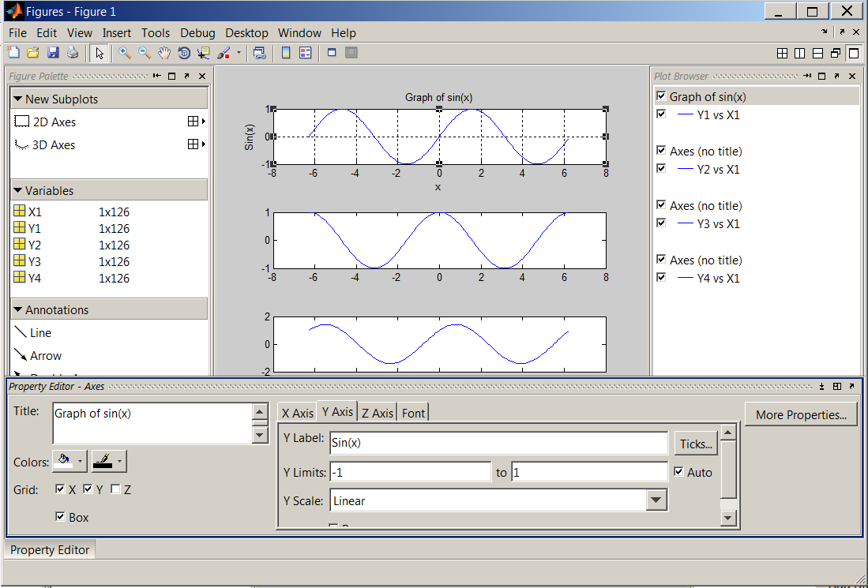Enable the Rotate 3D tool
This screenshot has height=588, width=868.
pyautogui.click(x=183, y=53)
